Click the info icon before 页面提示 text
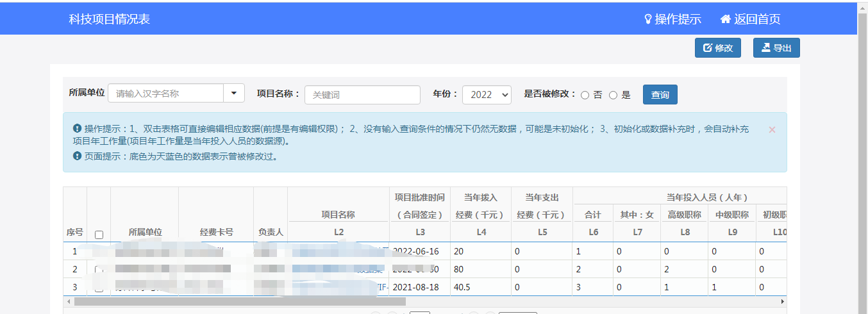 click(x=77, y=156)
